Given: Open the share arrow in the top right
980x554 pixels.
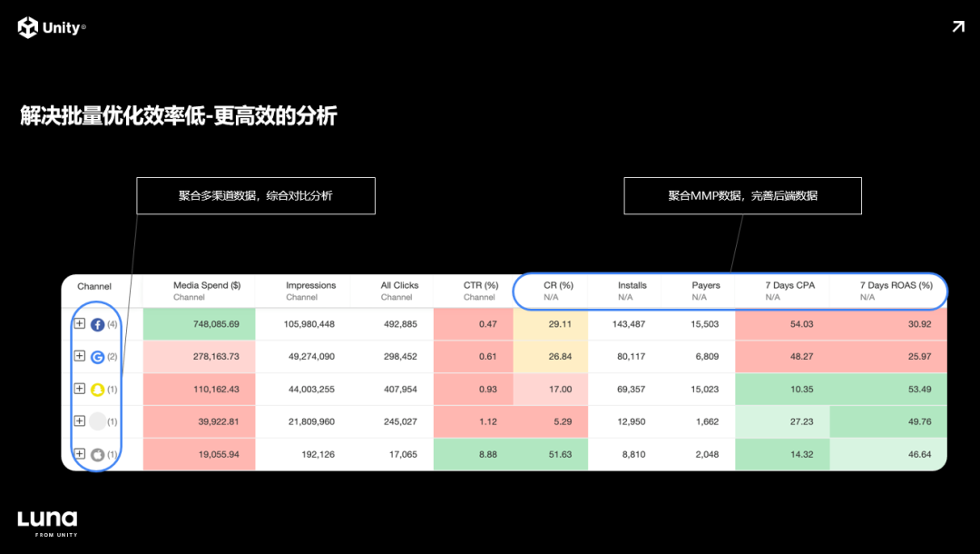Looking at the screenshot, I should pos(957,26).
